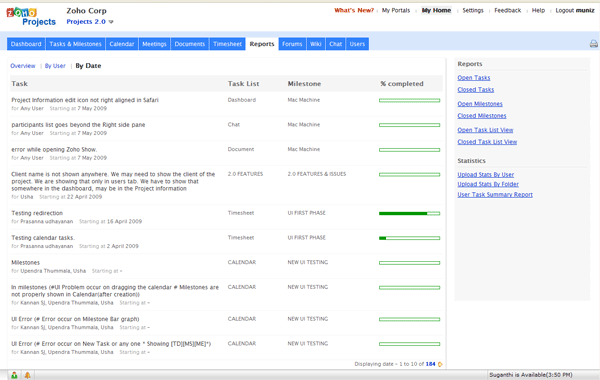Click the Feedback link
Screen dimensions: 600x380
click(x=508, y=10)
